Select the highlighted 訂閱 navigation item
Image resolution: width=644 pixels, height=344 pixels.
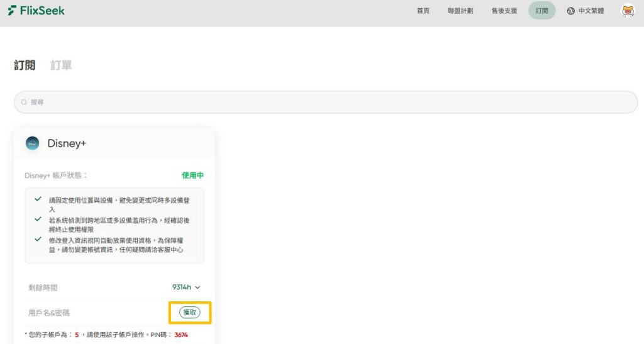[541, 11]
